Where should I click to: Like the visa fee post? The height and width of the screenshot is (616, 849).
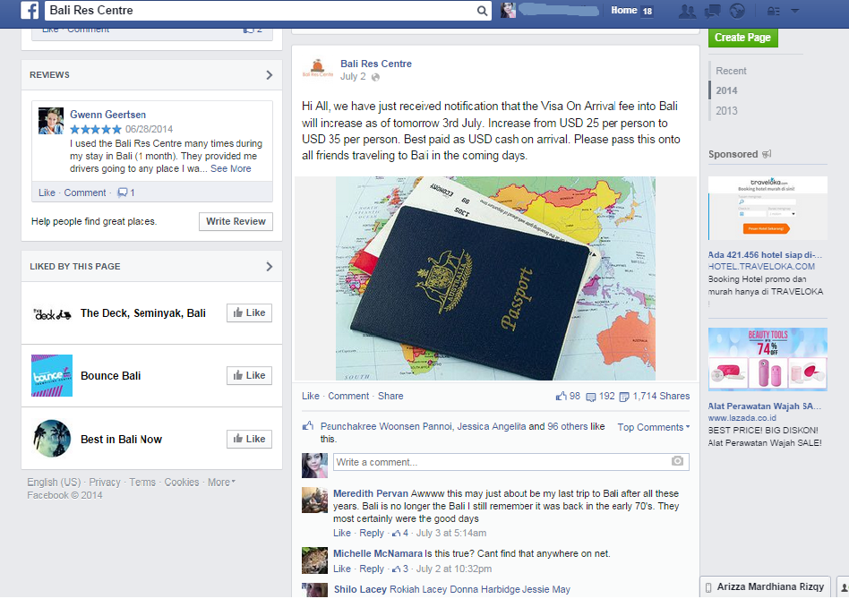(310, 397)
